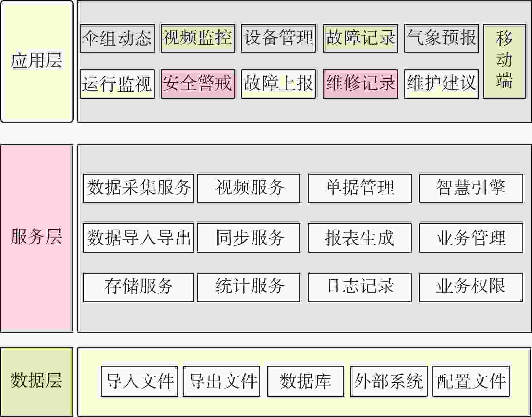Image resolution: width=532 pixels, height=417 pixels.
Task: Select the 数据导入导出 box
Action: [138, 237]
